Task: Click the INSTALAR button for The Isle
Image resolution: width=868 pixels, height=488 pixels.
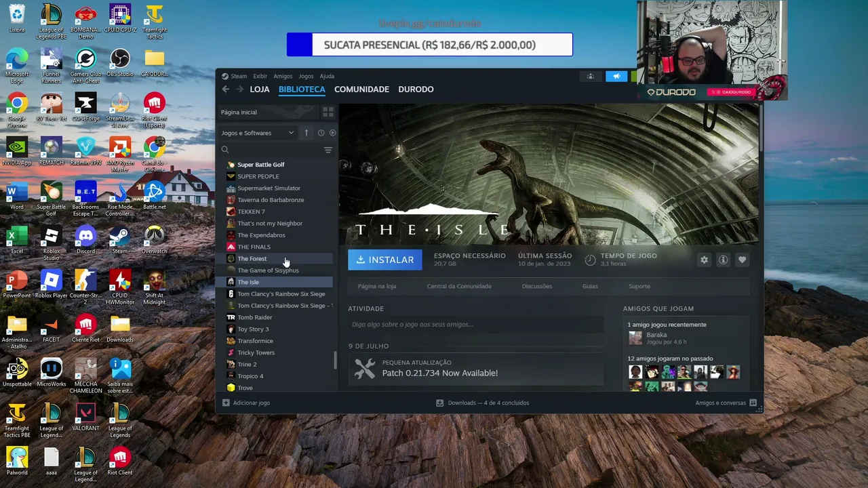Action: [x=385, y=260]
